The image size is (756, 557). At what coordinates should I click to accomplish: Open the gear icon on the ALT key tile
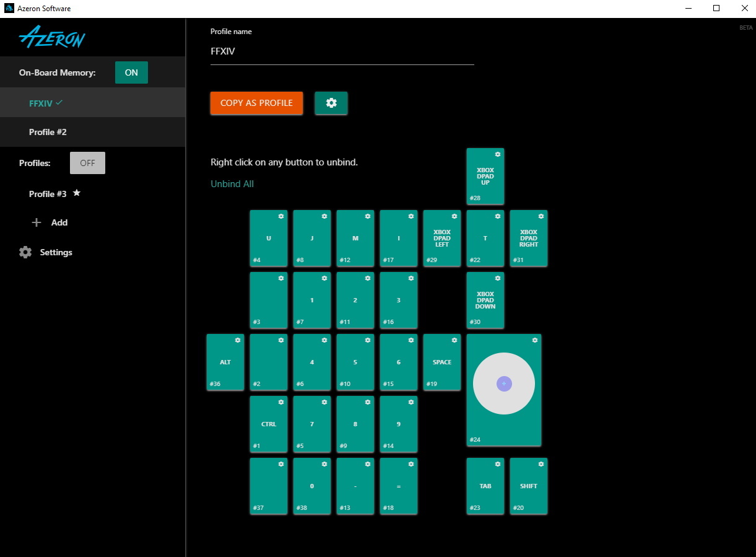[238, 340]
